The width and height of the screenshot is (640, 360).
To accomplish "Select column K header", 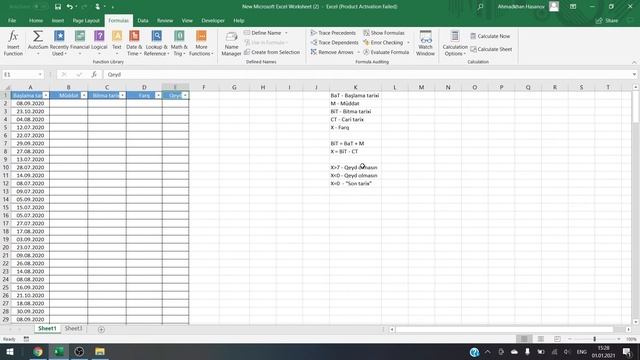I will (355, 87).
